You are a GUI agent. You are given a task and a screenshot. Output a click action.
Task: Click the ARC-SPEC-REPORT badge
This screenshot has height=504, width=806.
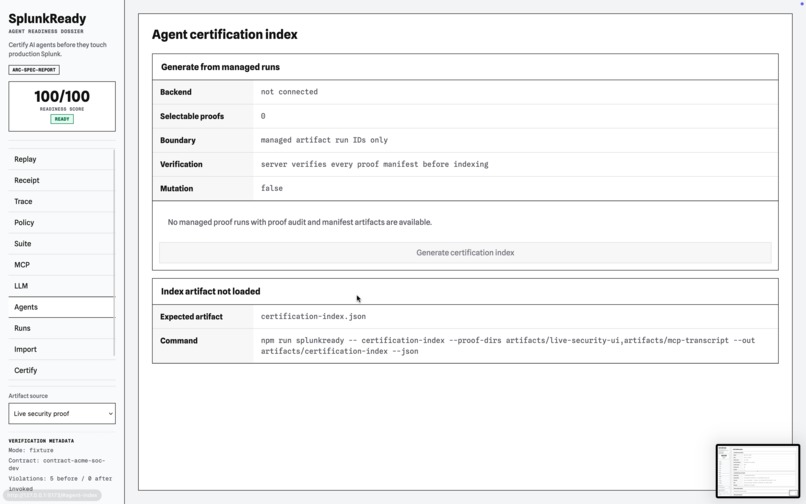click(x=34, y=69)
